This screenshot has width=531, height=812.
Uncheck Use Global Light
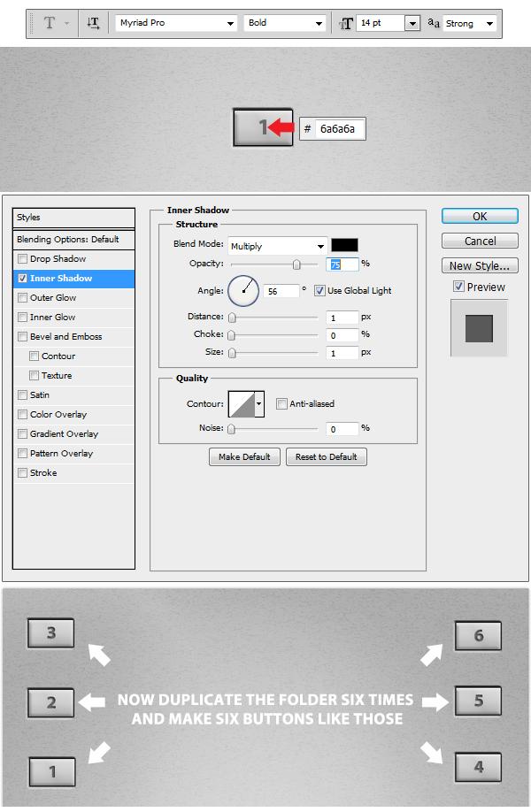[x=319, y=290]
